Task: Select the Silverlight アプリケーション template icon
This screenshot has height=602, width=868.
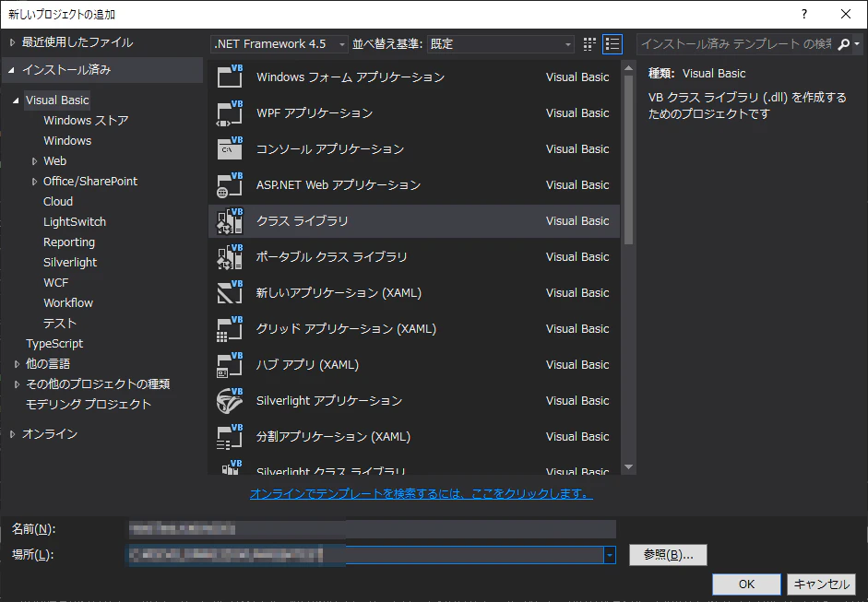Action: point(230,401)
